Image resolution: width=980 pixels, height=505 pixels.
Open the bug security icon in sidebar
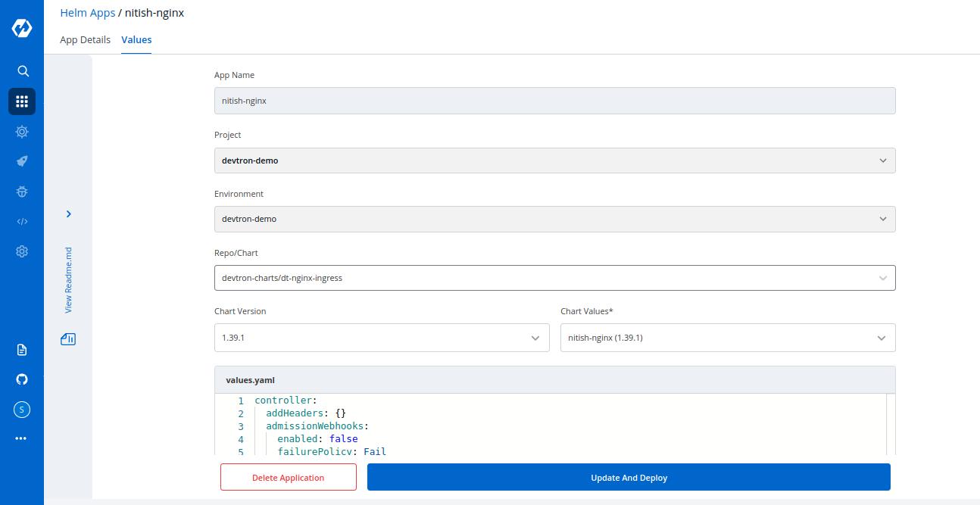coord(22,192)
